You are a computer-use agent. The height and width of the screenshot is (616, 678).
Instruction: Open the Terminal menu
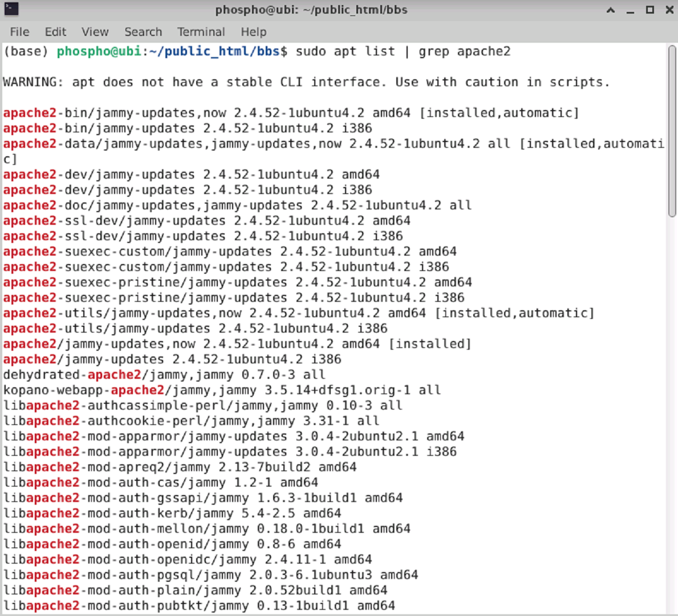[201, 32]
